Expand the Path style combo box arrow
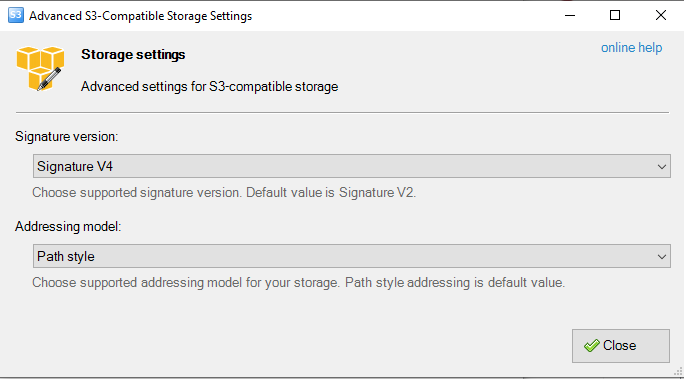 pos(661,257)
